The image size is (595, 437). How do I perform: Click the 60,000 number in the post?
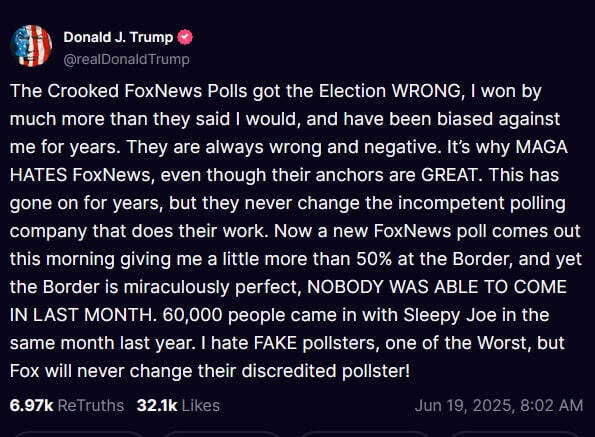(192, 315)
